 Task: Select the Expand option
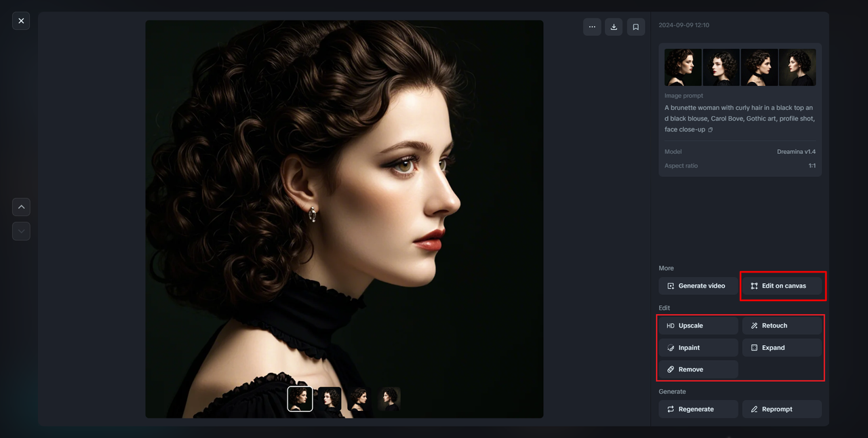782,348
